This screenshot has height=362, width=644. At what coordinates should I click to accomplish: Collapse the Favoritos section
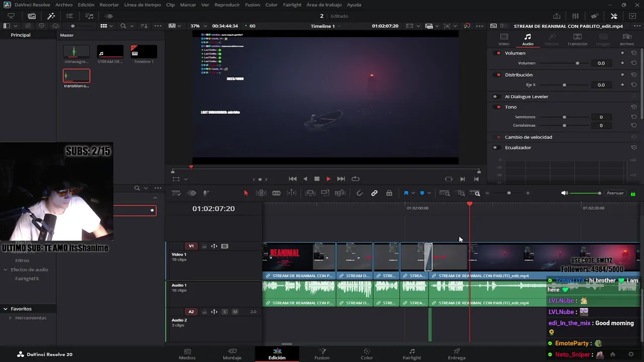tap(6, 309)
